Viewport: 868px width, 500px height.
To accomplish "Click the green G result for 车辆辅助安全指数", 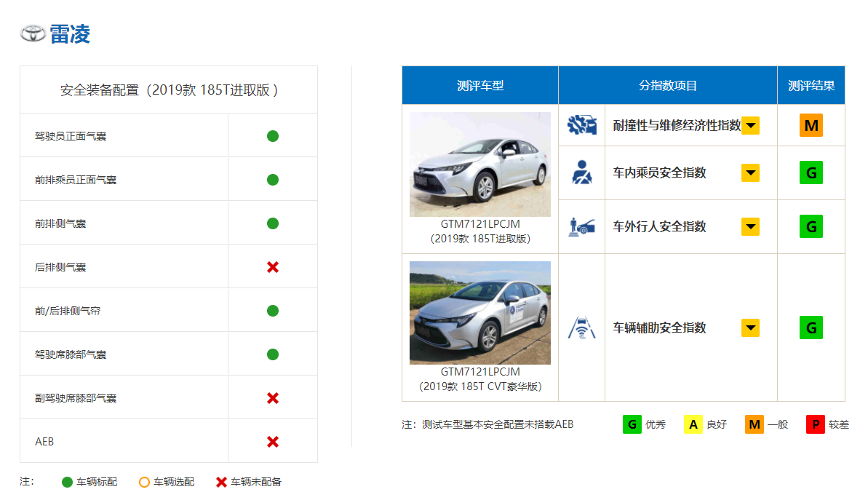I will pos(811,328).
